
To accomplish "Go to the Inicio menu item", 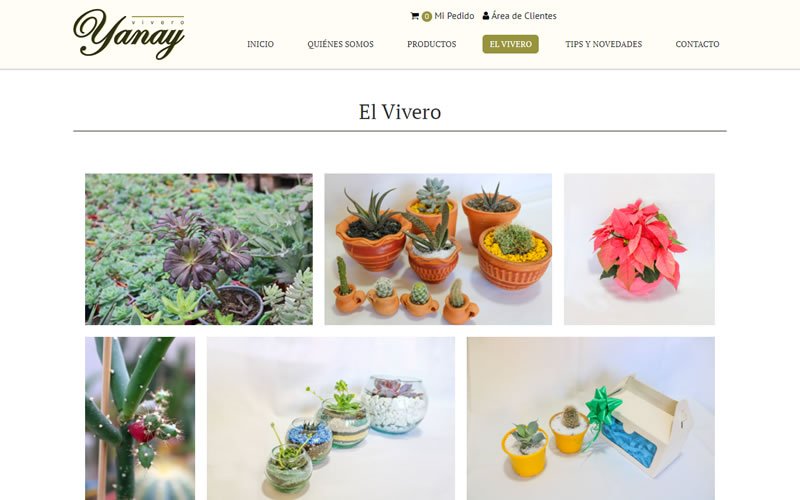I will 260,44.
